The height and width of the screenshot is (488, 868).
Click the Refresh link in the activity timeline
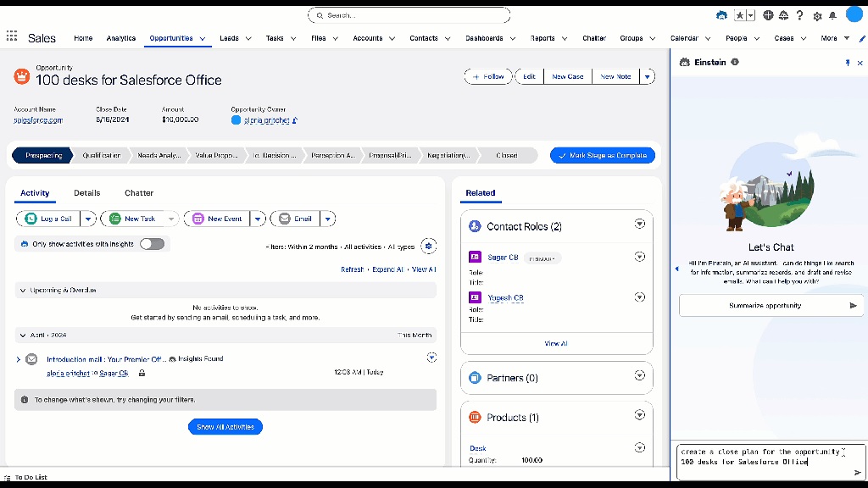[352, 269]
